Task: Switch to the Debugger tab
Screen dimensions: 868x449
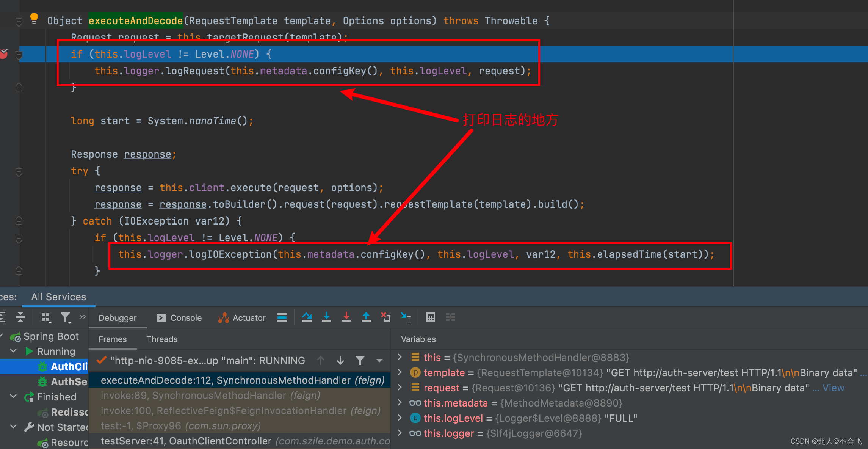Action: 118,318
